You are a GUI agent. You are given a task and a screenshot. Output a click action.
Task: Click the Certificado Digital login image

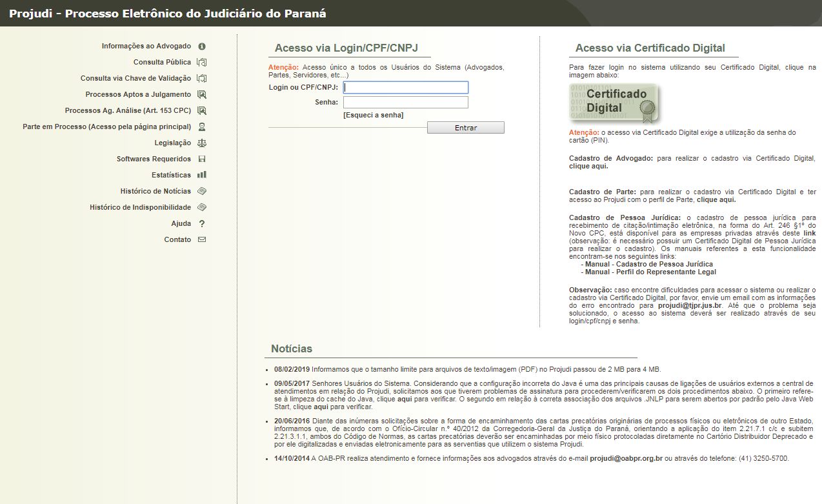615,103
